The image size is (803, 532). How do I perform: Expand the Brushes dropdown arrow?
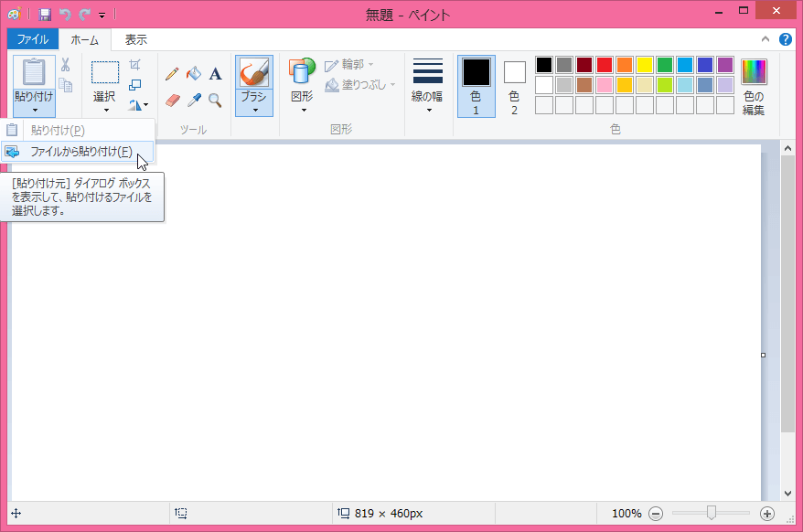click(x=255, y=110)
